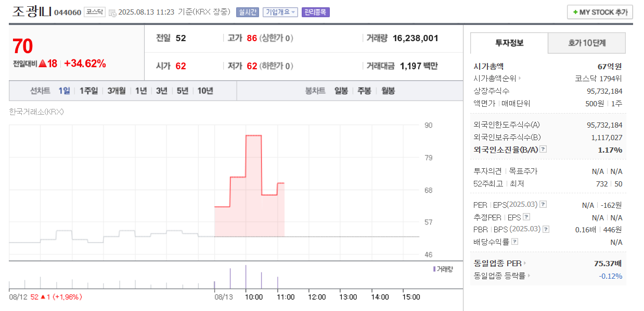Select the 3년 line chart period
644x311 pixels.
[x=162, y=91]
